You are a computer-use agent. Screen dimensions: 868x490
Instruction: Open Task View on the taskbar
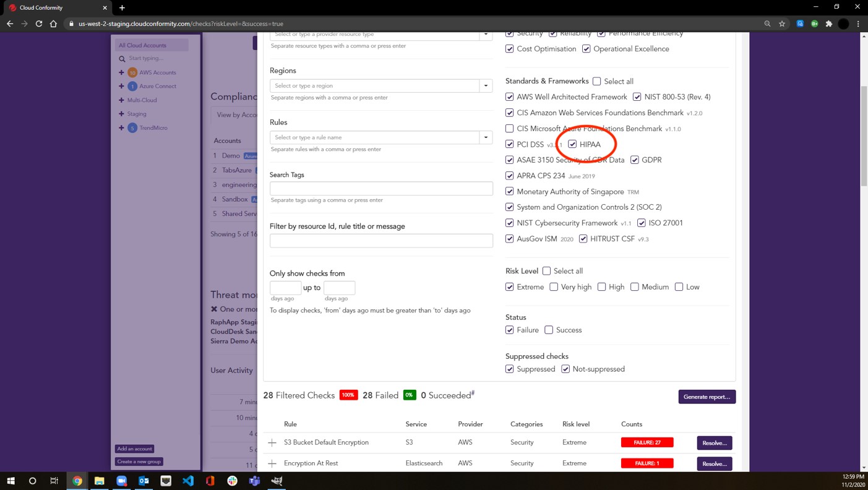pos(54,481)
